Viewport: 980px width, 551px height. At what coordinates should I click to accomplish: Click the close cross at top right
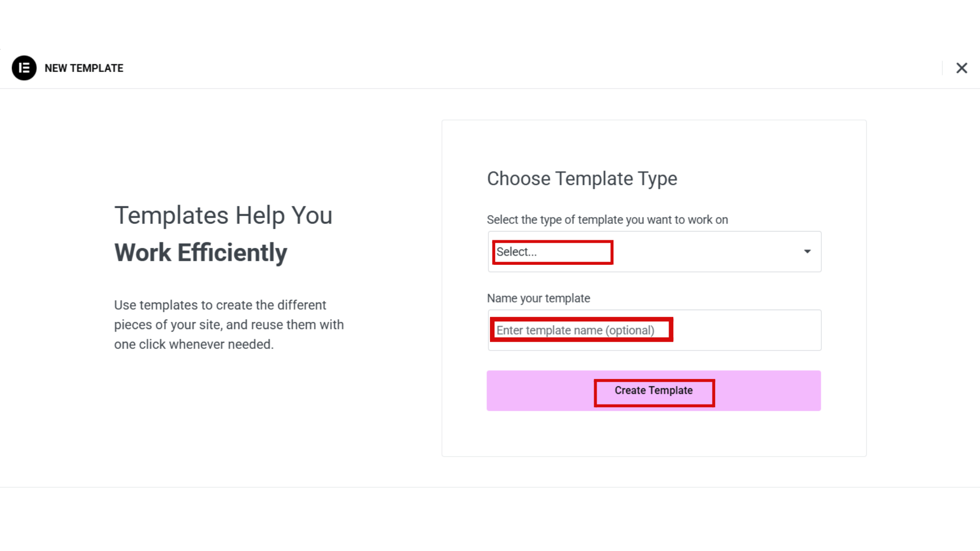click(962, 68)
